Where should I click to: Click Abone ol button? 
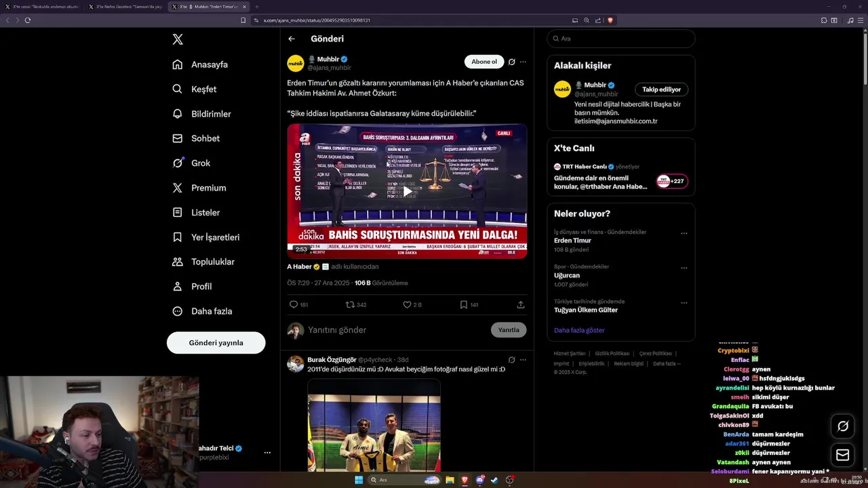[x=484, y=62]
